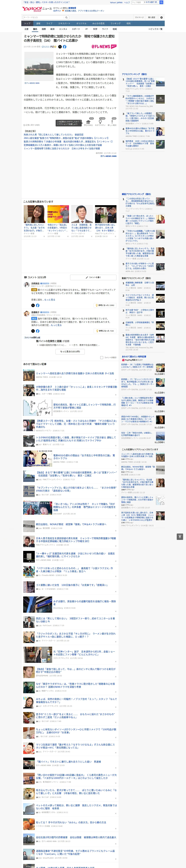The width and height of the screenshot is (186, 868).
Task: Open the 速報 tab
Action: click(38, 24)
